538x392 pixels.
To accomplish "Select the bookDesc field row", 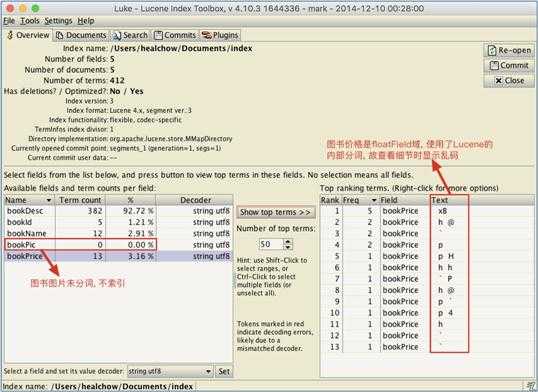I will tap(118, 211).
